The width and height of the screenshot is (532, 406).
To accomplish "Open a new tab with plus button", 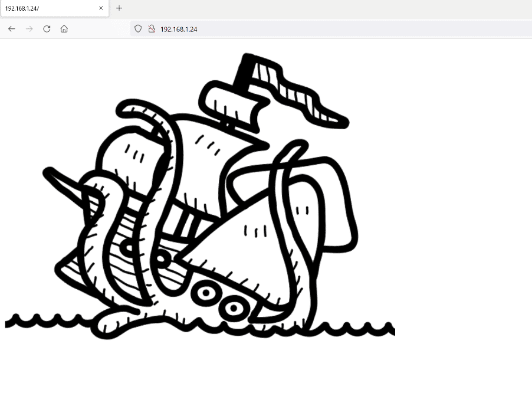I will pyautogui.click(x=119, y=8).
